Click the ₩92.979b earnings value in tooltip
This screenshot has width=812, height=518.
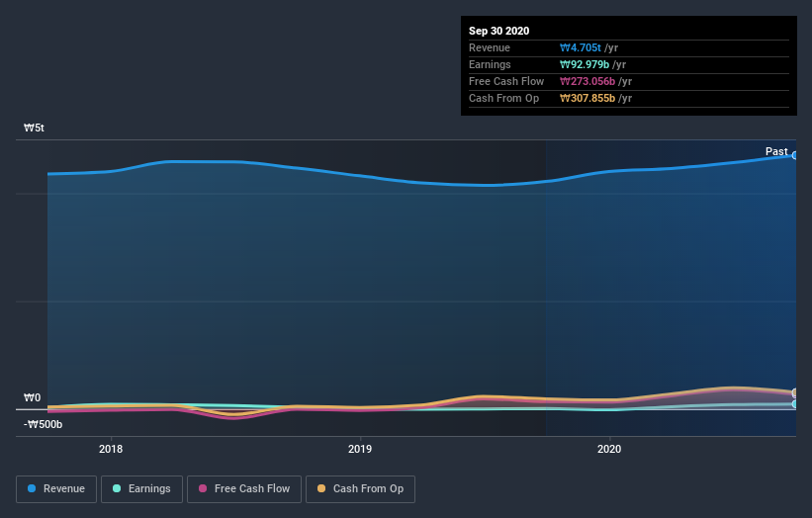point(585,64)
